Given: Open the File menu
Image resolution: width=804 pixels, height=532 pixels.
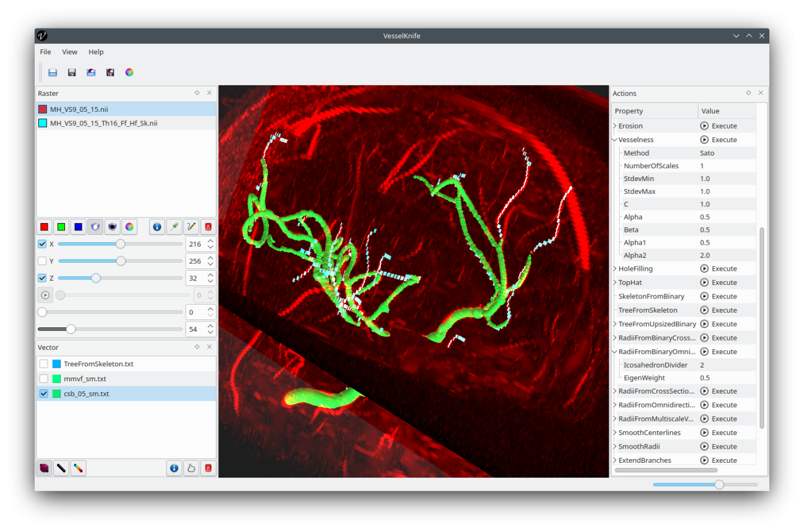Looking at the screenshot, I should (x=46, y=52).
